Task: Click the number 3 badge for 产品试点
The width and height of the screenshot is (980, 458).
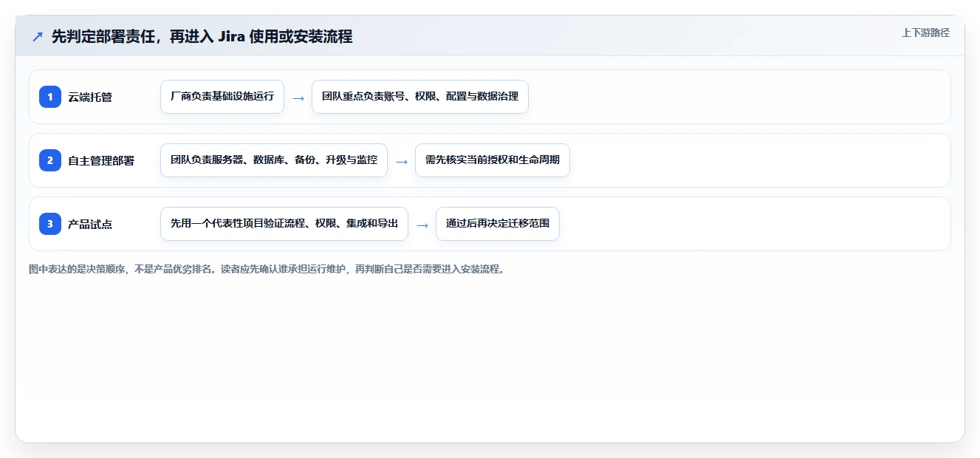Action: point(50,224)
